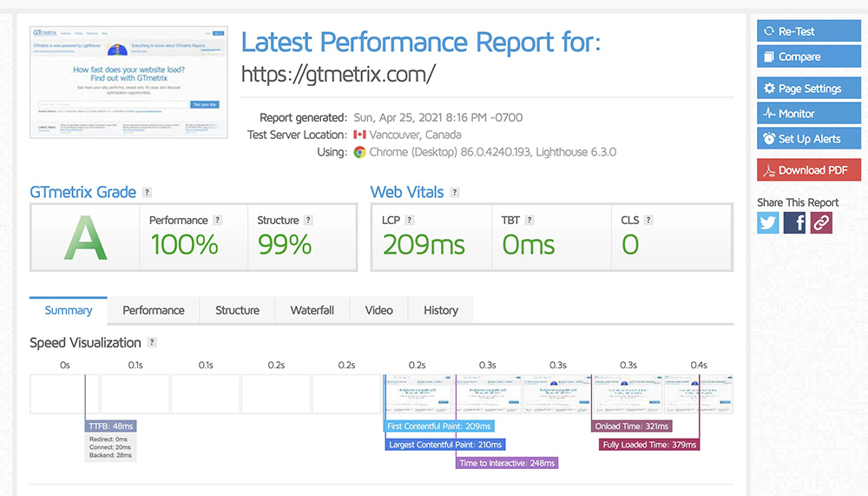
Task: Click the 0ms TBT value
Action: coord(528,244)
